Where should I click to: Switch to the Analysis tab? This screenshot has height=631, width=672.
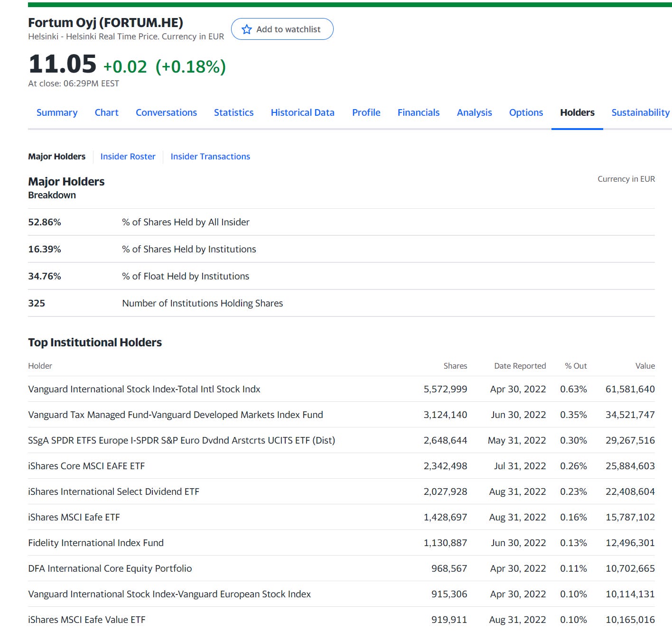click(x=474, y=112)
